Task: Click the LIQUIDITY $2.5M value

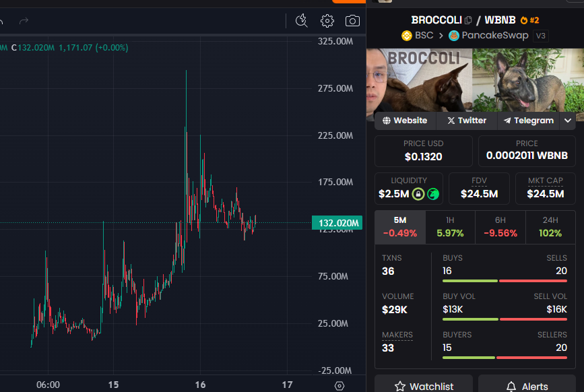Action: [x=393, y=194]
